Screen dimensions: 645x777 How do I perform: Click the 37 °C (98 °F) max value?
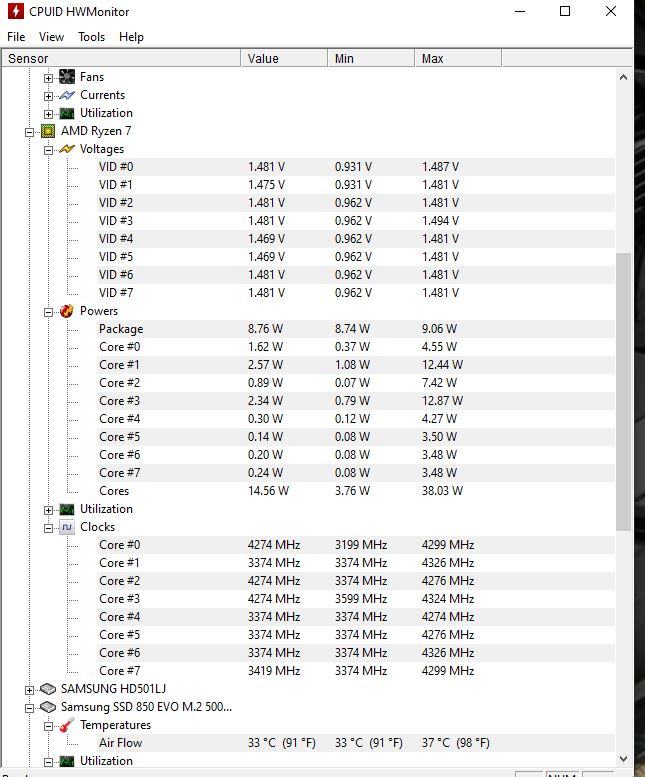coord(456,743)
